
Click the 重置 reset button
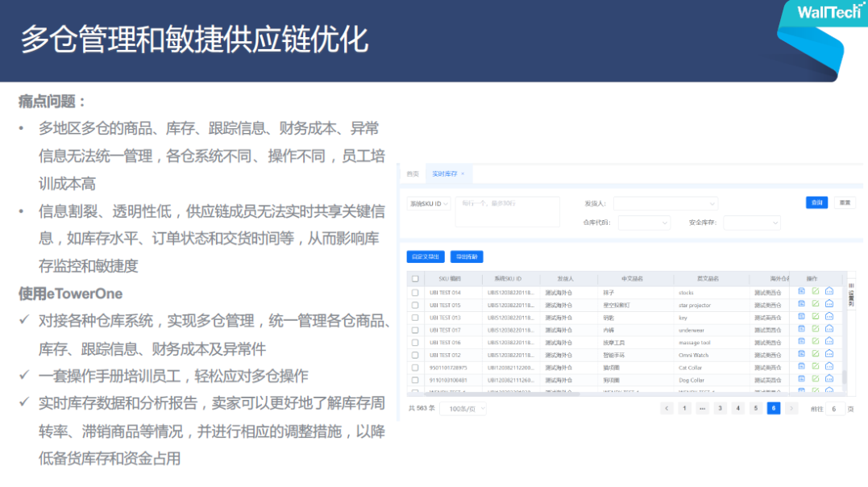(x=845, y=202)
